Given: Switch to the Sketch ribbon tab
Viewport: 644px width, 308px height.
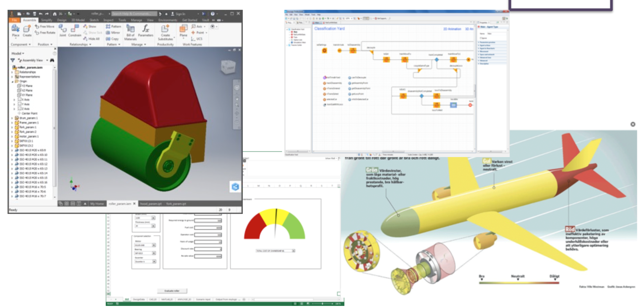Looking at the screenshot, I should coord(94,20).
